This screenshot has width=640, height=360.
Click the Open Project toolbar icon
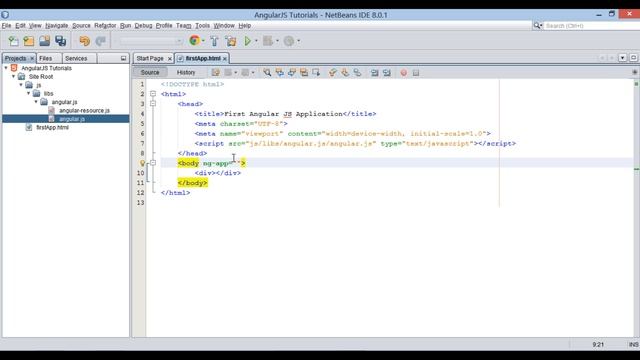tap(44, 41)
